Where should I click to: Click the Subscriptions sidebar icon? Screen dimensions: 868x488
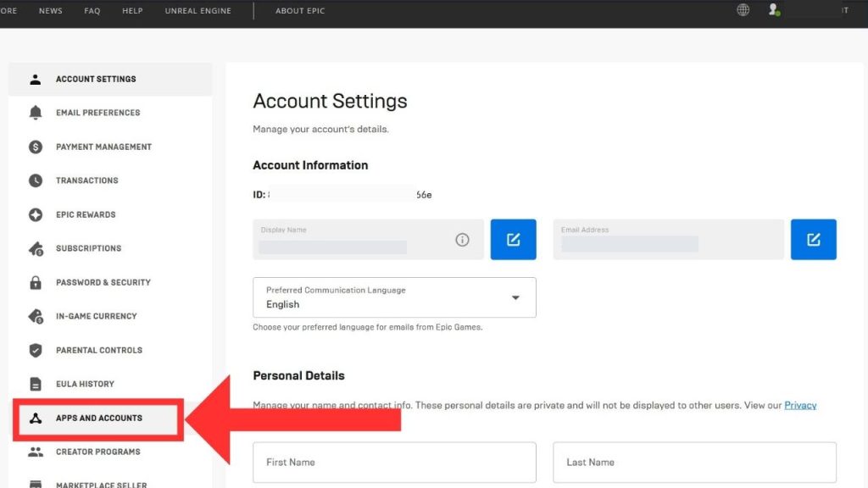[36, 249]
